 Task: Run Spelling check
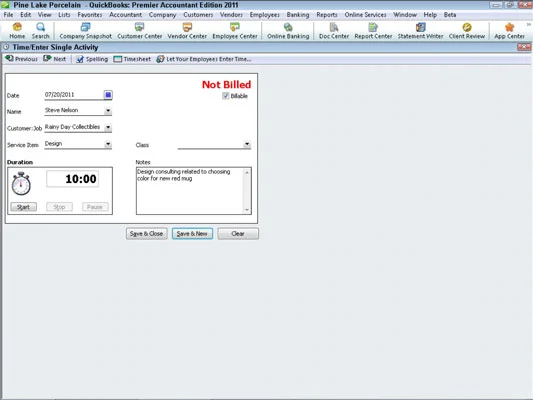pos(92,59)
